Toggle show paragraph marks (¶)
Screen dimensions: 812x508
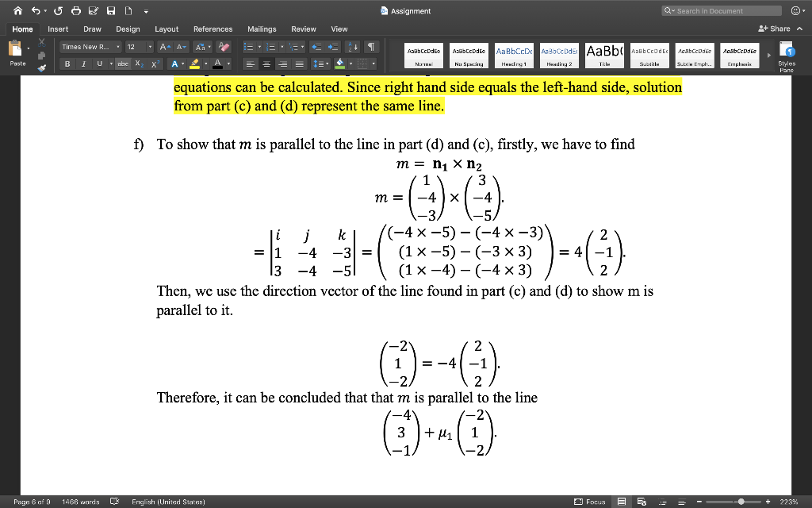[x=371, y=47]
